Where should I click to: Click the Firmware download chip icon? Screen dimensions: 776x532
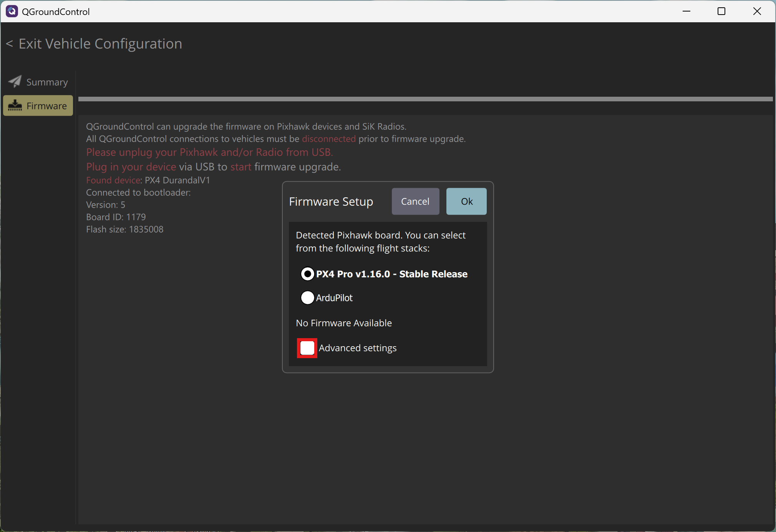pos(15,106)
